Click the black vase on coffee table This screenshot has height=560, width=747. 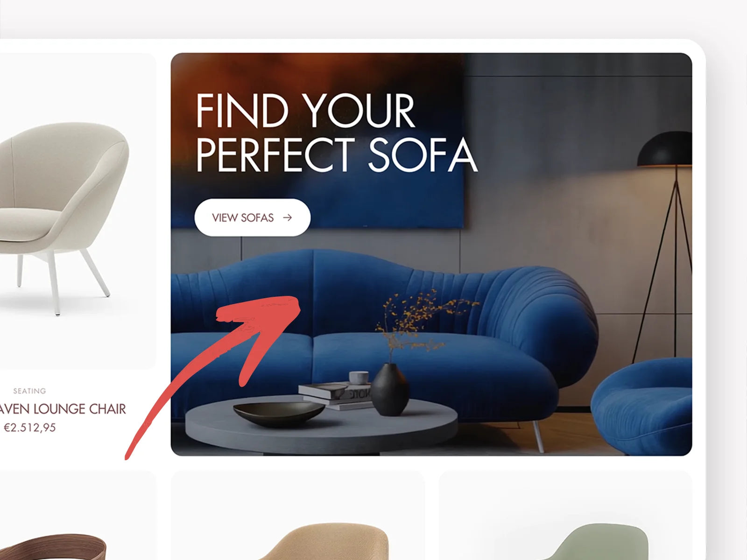click(x=390, y=389)
